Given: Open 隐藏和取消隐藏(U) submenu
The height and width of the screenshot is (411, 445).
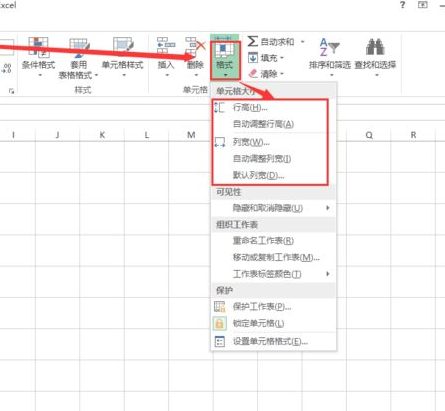Looking at the screenshot, I should 273,208.
